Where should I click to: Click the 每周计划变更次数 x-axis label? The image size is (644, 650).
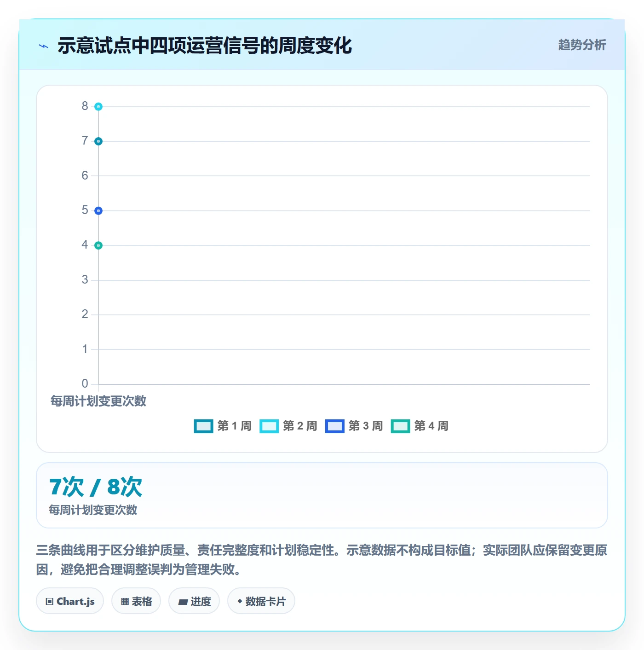[98, 401]
